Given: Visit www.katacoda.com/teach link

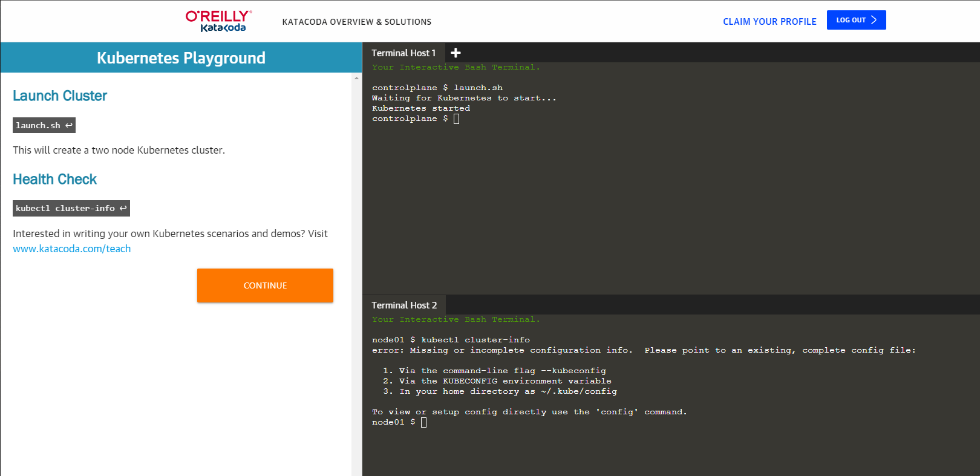Looking at the screenshot, I should 71,249.
